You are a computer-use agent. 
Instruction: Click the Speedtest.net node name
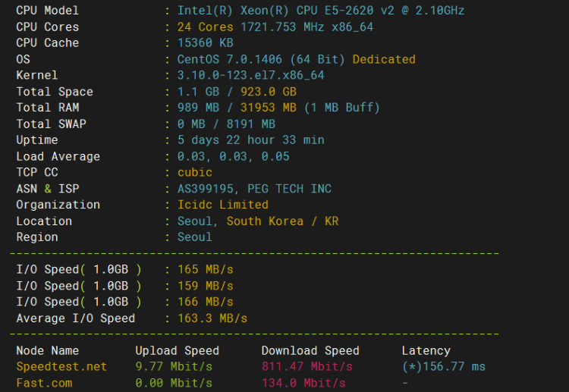61,367
